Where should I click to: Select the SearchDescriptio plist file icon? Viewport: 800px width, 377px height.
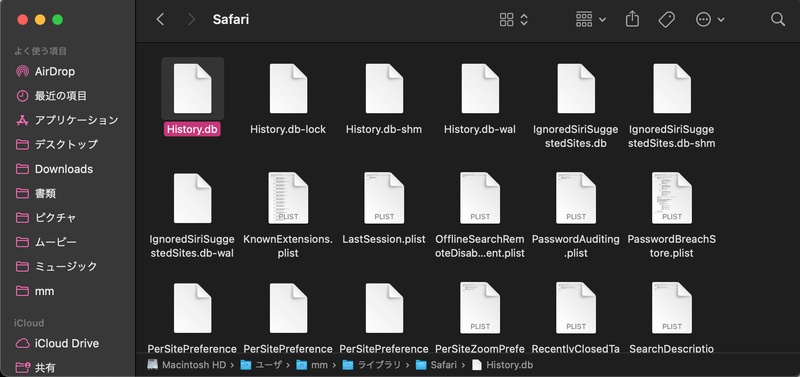pos(672,308)
